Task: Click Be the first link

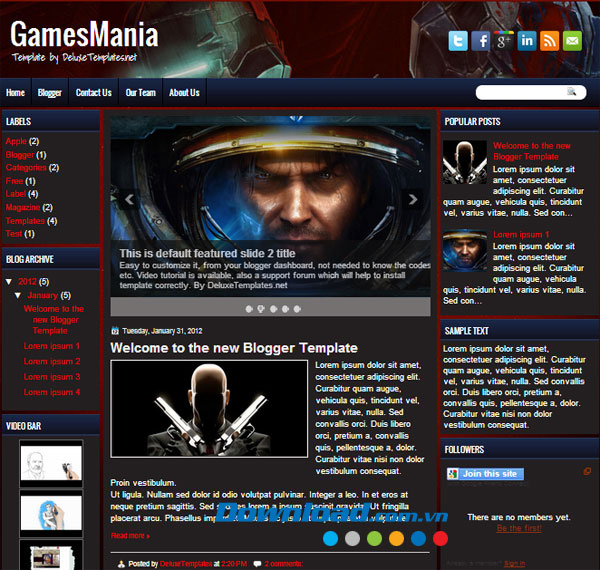Action: click(x=519, y=528)
